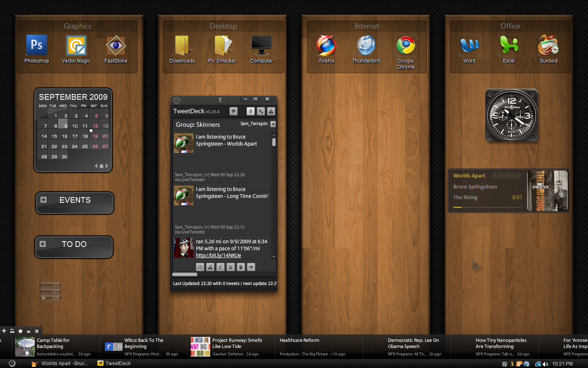
Task: Click the star favorites icon on feed ticker
Action: pos(20,331)
